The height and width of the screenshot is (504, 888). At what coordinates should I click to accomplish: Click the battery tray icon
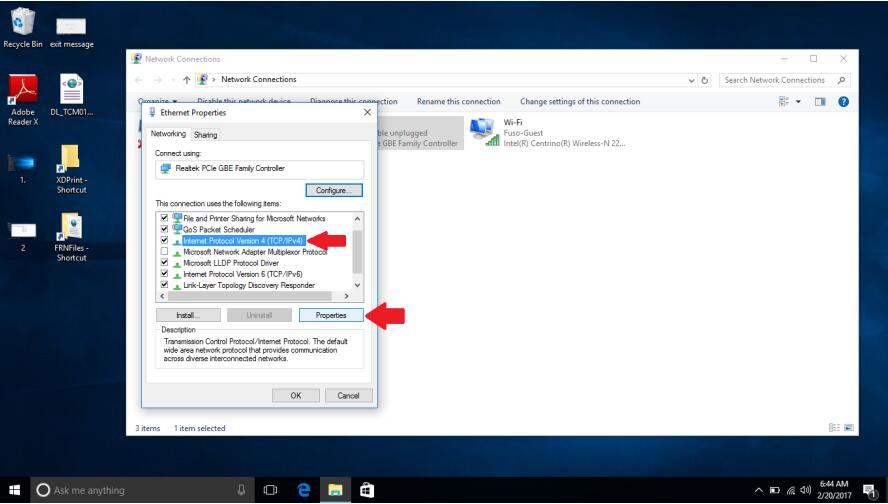[775, 490]
